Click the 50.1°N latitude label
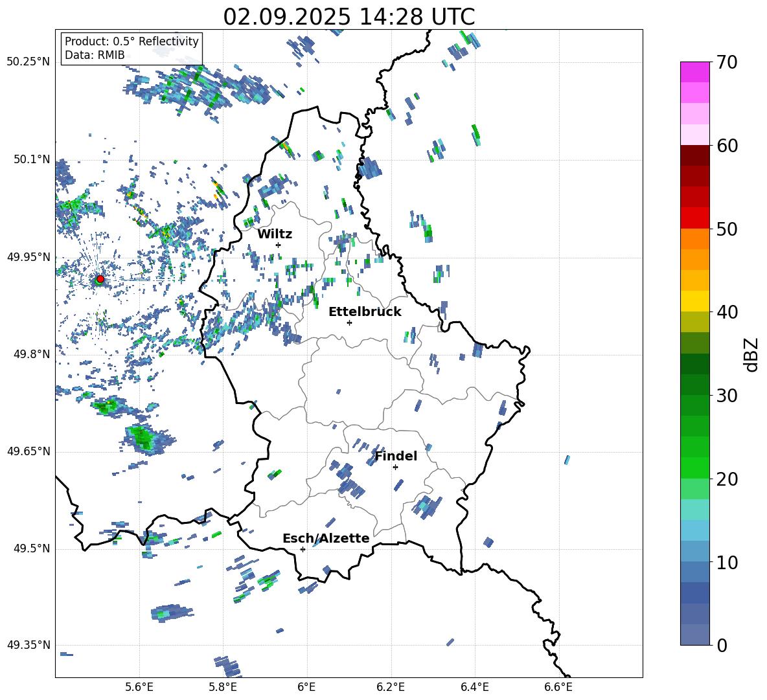Viewport: 767px width, 700px height. [x=32, y=159]
